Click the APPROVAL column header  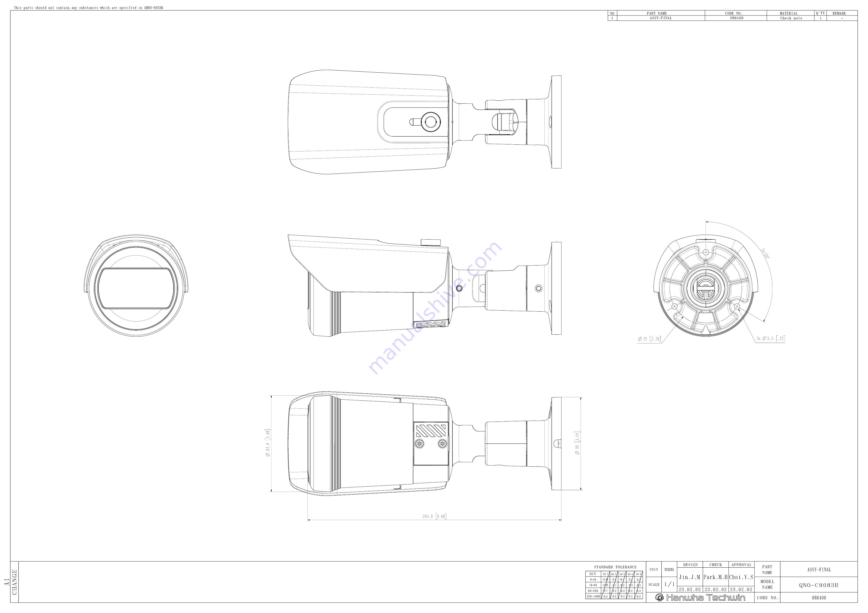741,565
